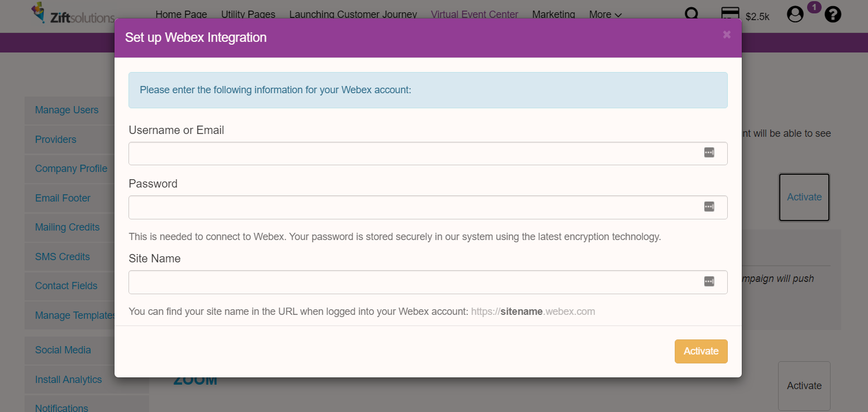The height and width of the screenshot is (412, 868).
Task: Click password manager icon in Password field
Action: point(709,207)
